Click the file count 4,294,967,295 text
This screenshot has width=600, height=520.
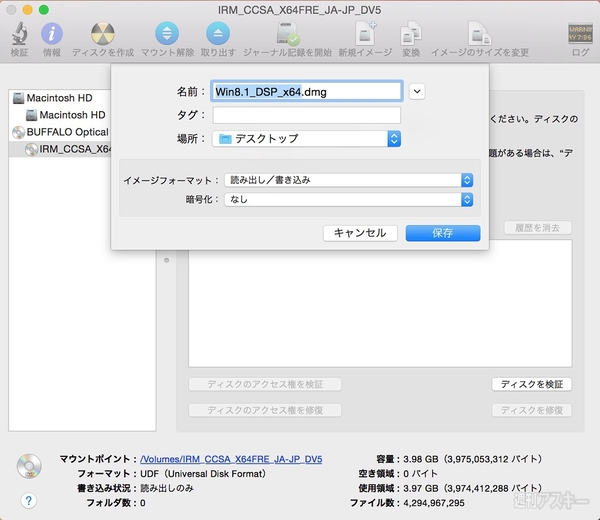pos(434,503)
